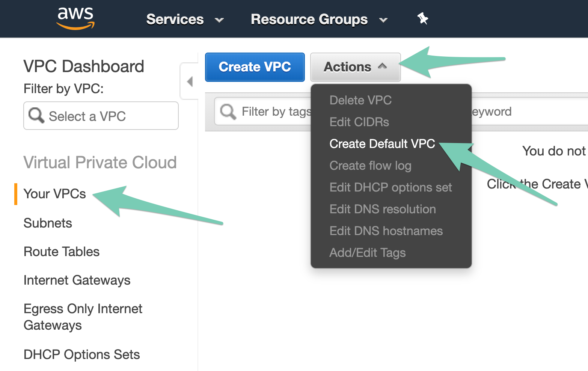Focus the Select a VPC filter field
Screen dimensions: 588x371
[101, 116]
